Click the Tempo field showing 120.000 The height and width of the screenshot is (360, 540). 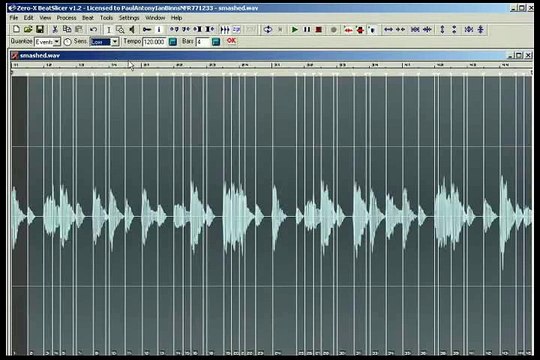pyautogui.click(x=154, y=42)
